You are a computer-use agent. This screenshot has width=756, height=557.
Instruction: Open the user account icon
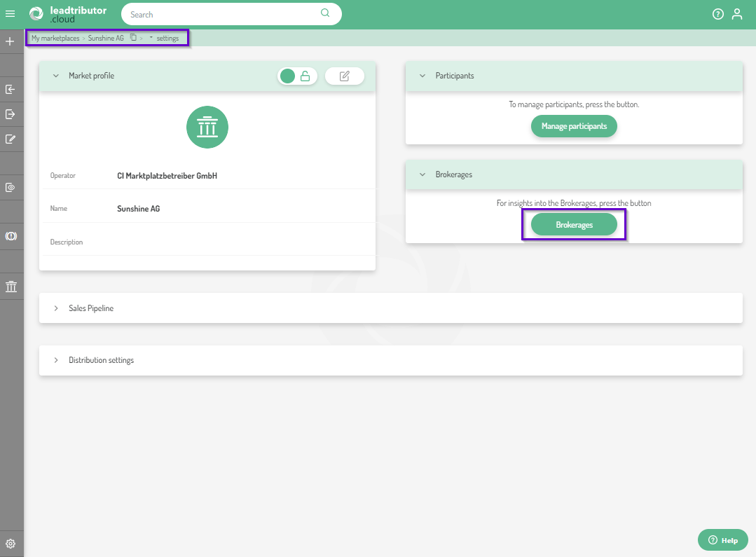[x=736, y=14]
